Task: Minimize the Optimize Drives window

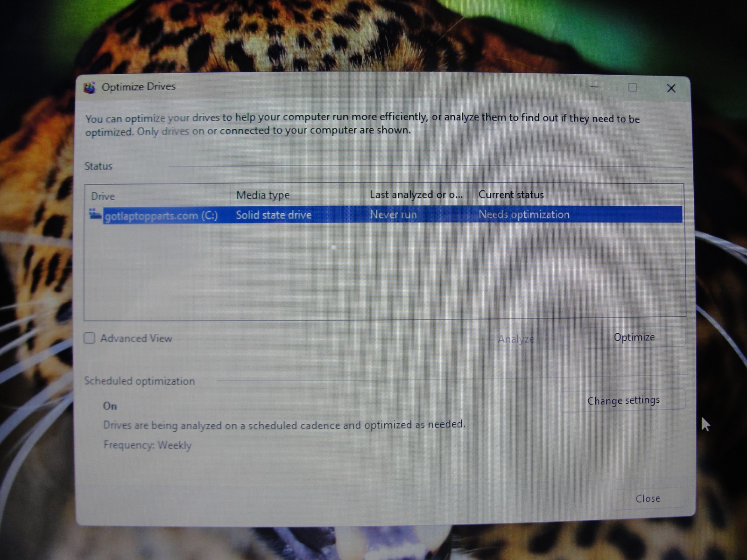Action: (594, 87)
